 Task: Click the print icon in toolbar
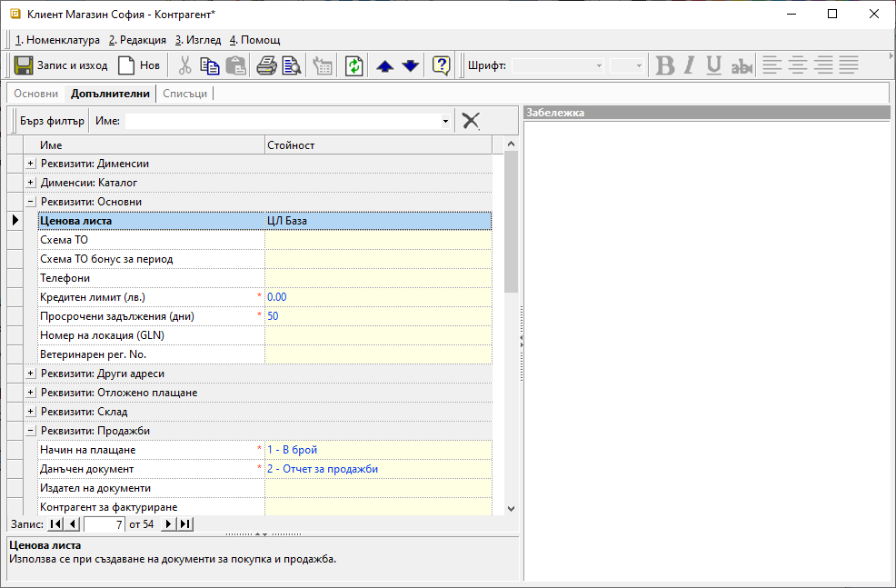(x=266, y=65)
